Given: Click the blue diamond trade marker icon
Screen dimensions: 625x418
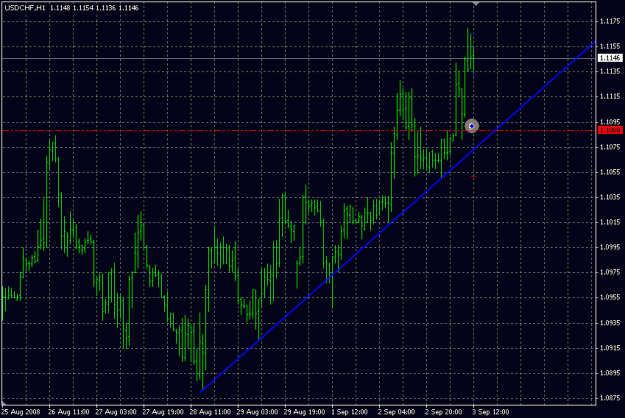Looking at the screenshot, I should [x=472, y=126].
